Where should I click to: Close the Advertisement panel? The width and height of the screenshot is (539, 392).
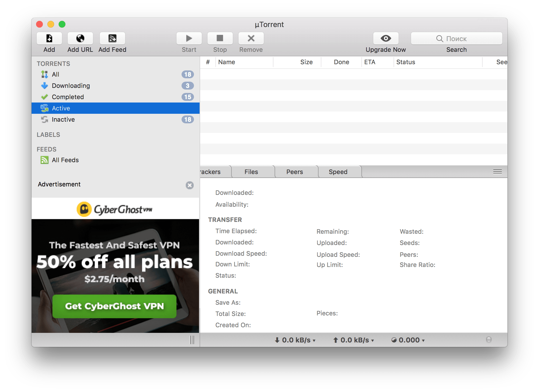point(190,185)
